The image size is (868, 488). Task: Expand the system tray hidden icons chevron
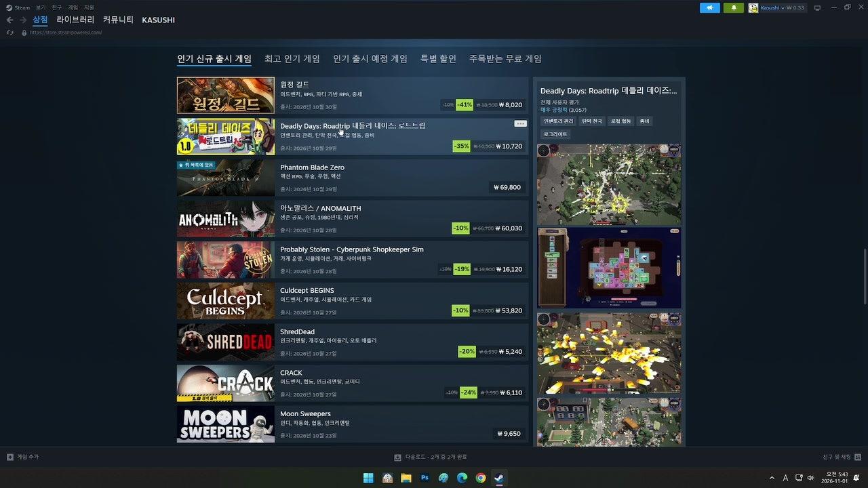coord(772,478)
